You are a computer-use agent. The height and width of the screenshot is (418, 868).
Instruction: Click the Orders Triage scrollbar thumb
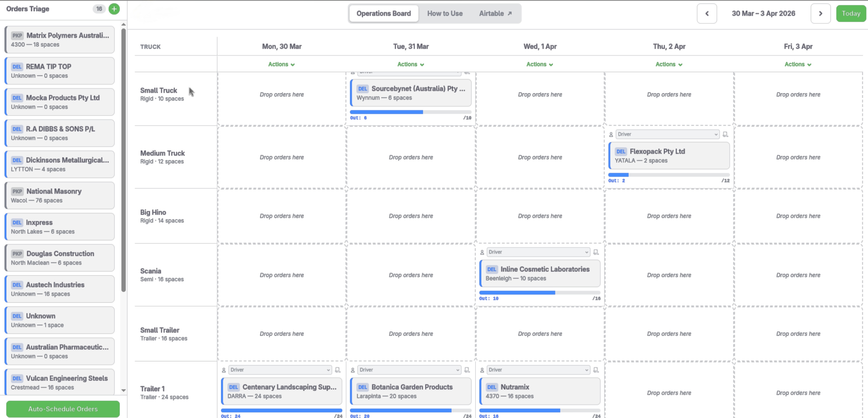123,160
